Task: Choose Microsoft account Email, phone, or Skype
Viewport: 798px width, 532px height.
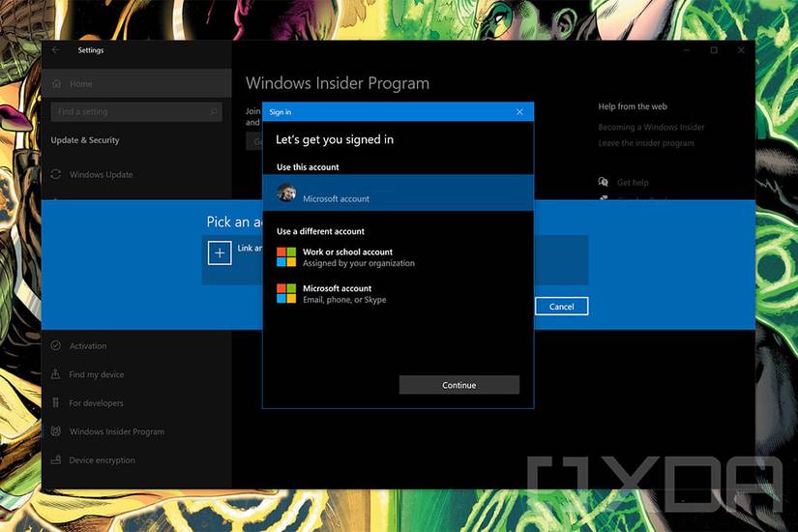Action: [398, 294]
